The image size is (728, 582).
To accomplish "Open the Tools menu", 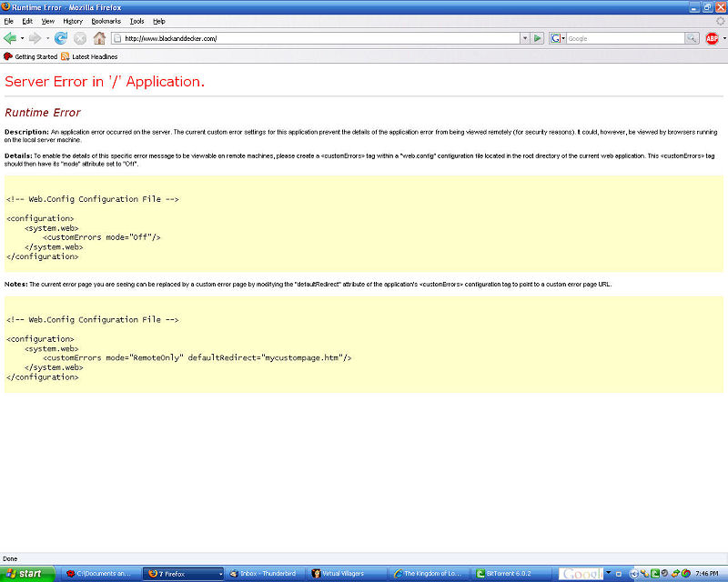I will click(x=136, y=20).
